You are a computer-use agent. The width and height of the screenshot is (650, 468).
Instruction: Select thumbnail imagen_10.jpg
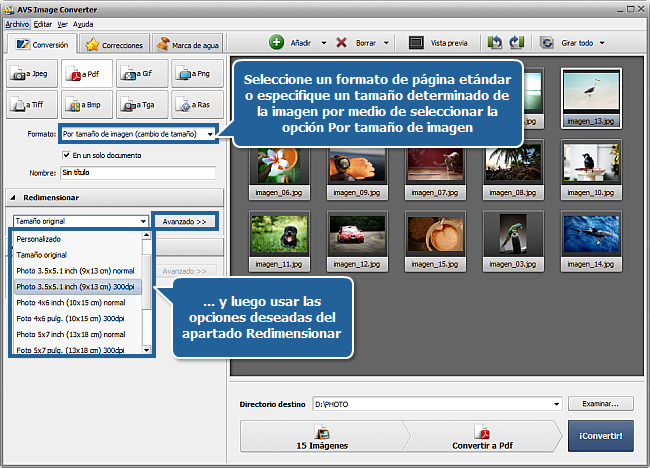click(591, 170)
